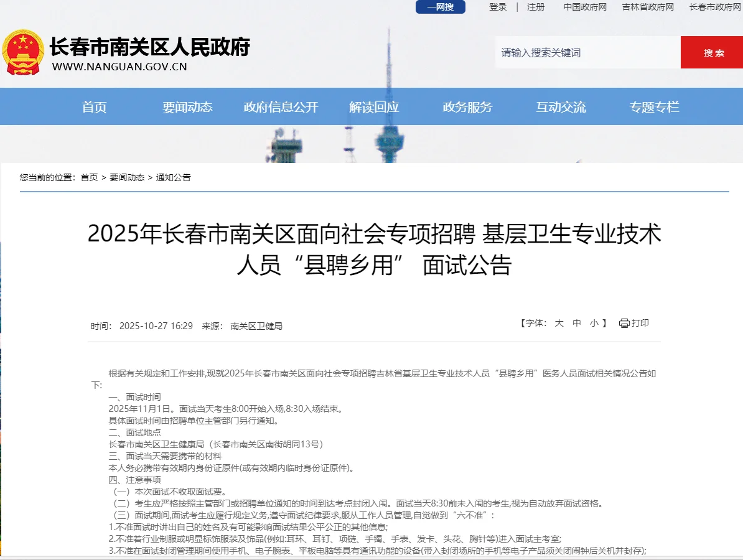The image size is (743, 560).
Task: Open the 互动交流 navigation menu
Action: 561,106
